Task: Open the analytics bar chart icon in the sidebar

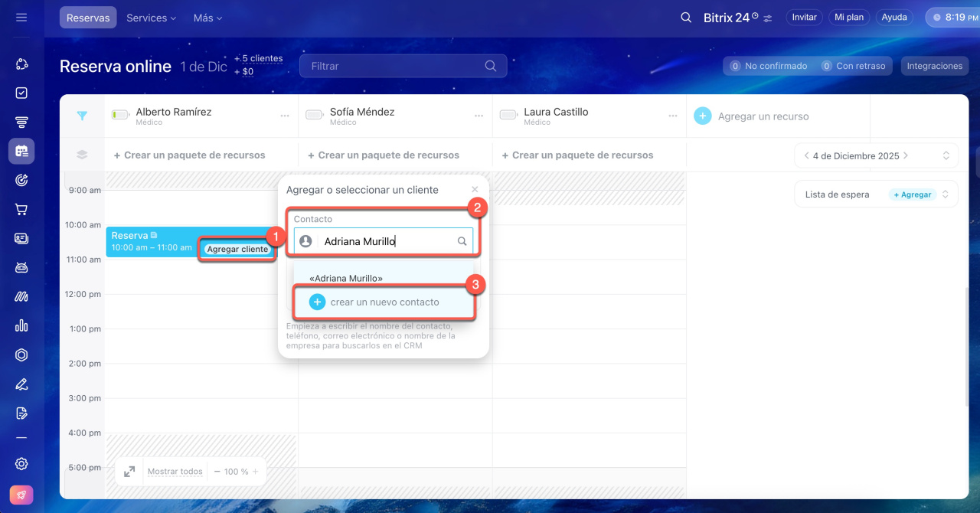Action: click(21, 325)
